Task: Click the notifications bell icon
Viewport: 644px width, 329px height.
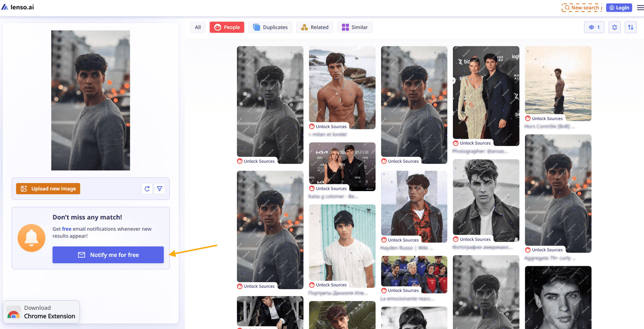Action: click(x=614, y=27)
